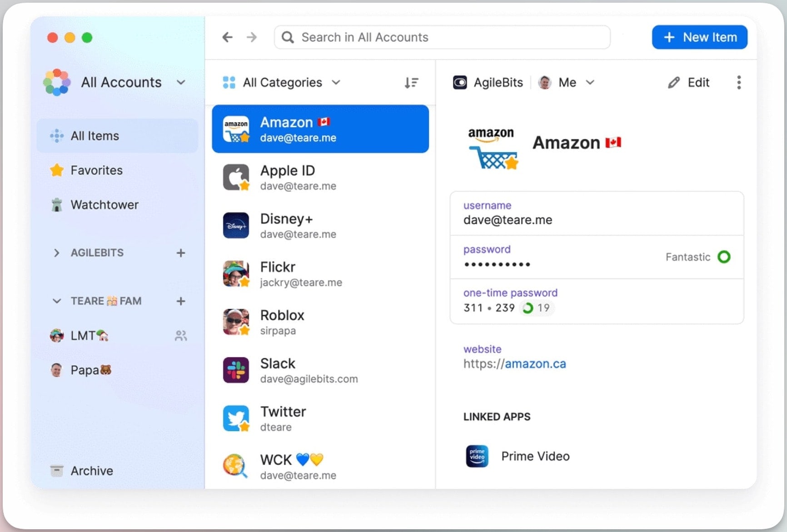Open the Prime Video linked app icon
The image size is (787, 532).
pos(477,456)
